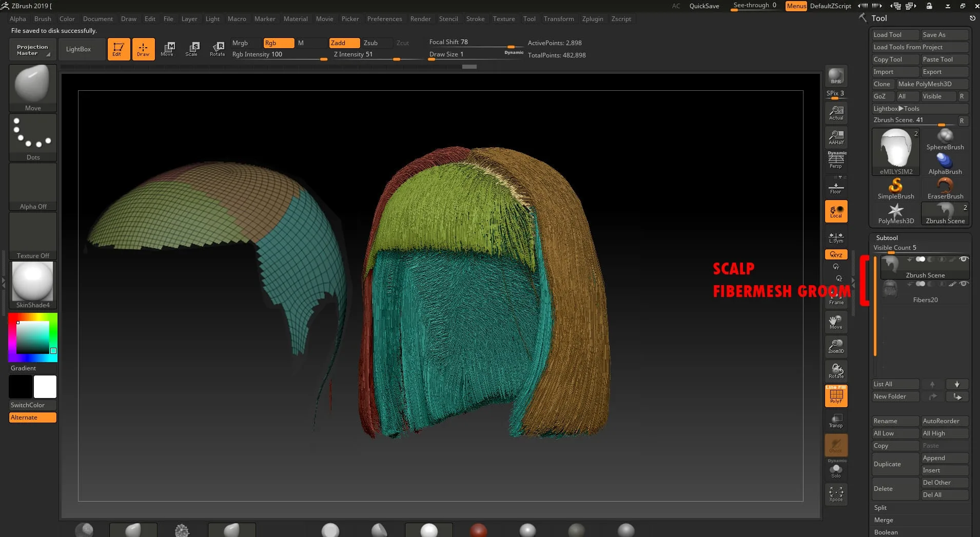Image resolution: width=980 pixels, height=537 pixels.
Task: Select the PolyF polyframe icon
Action: click(x=836, y=395)
